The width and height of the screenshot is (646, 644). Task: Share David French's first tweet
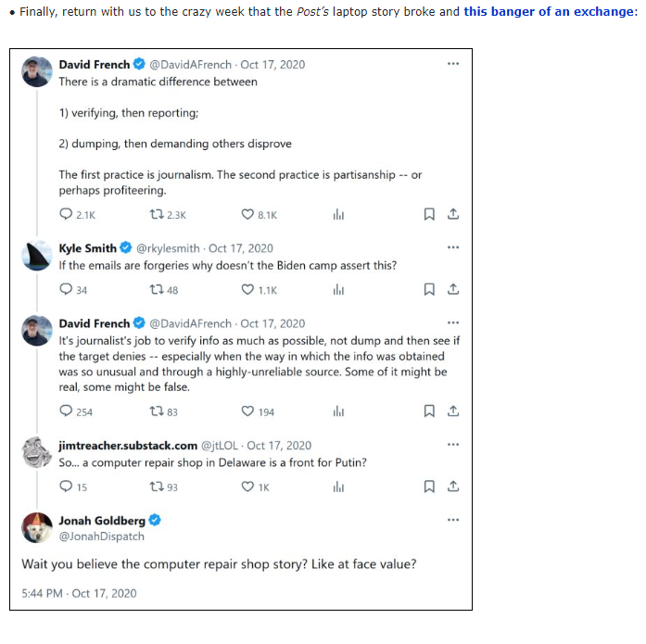pos(452,214)
